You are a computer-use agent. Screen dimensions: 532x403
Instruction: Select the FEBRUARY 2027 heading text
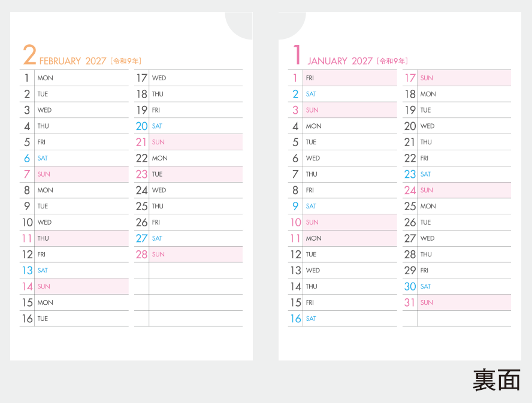click(x=72, y=61)
